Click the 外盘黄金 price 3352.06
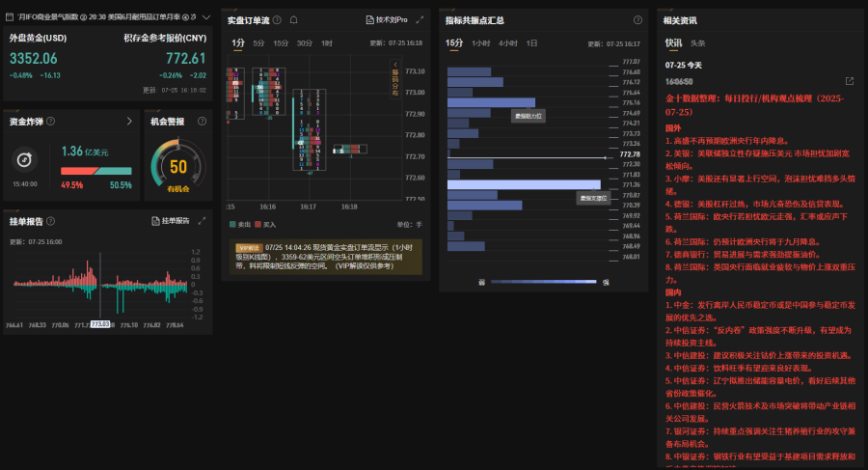The image size is (868, 470). (x=34, y=58)
